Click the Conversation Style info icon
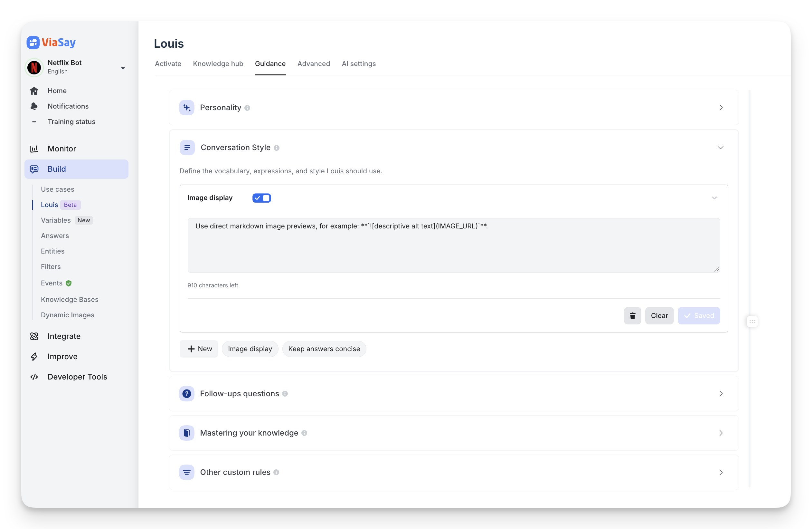812x529 pixels. (x=276, y=148)
